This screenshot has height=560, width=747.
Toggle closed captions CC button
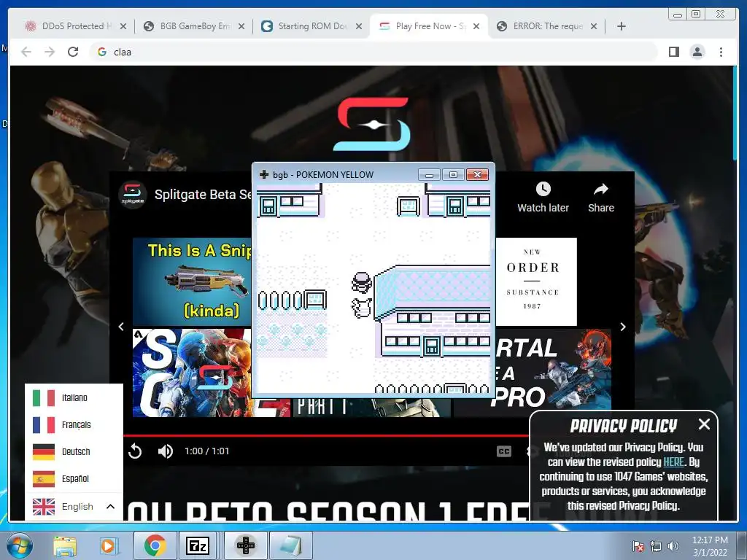click(503, 451)
